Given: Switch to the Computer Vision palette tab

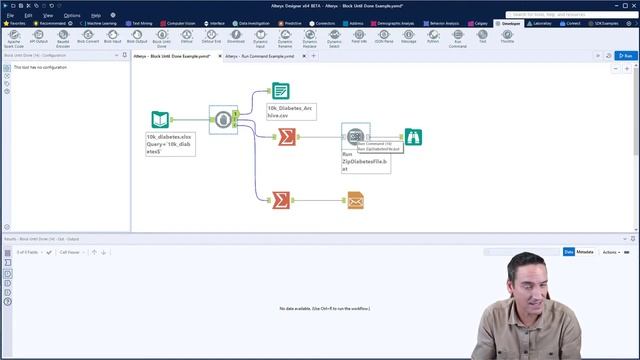Looking at the screenshot, I should point(178,23).
